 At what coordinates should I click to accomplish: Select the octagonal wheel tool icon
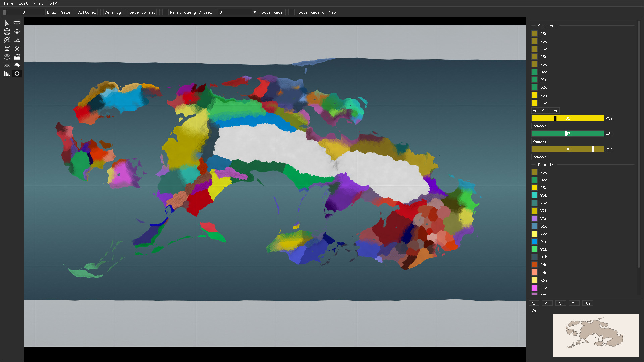click(7, 32)
